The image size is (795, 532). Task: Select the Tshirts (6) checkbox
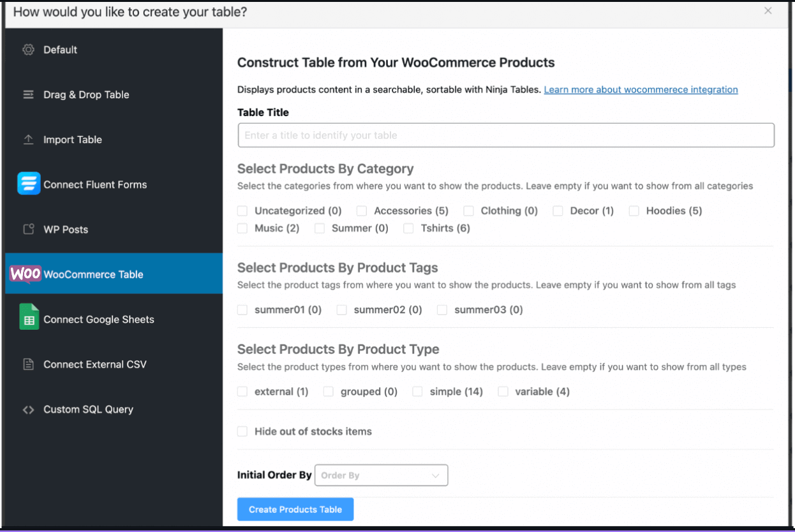point(408,228)
